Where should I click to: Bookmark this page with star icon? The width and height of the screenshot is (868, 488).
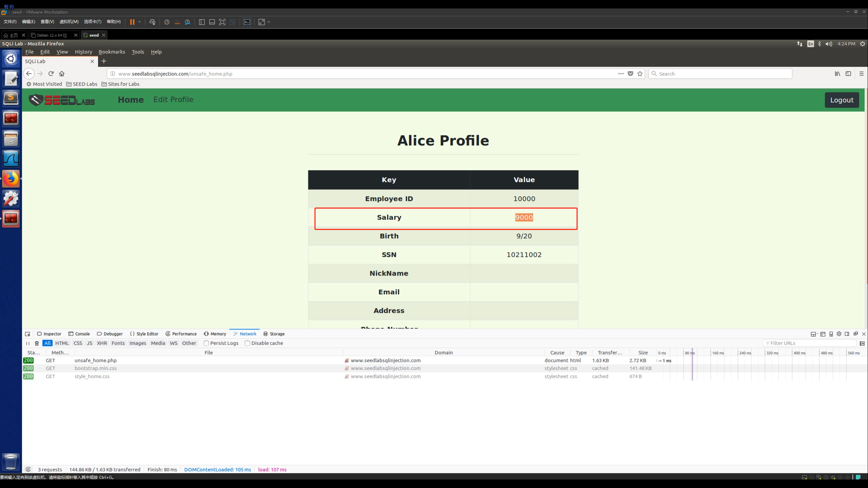[x=640, y=74]
